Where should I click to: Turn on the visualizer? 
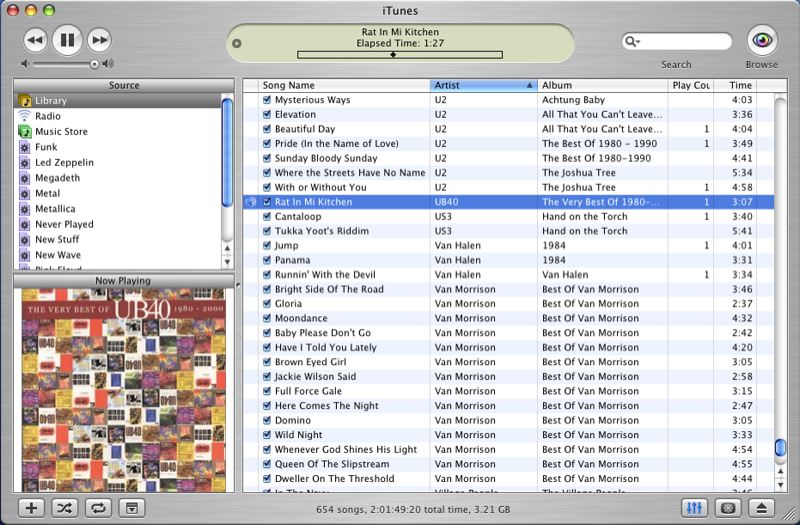[728, 508]
